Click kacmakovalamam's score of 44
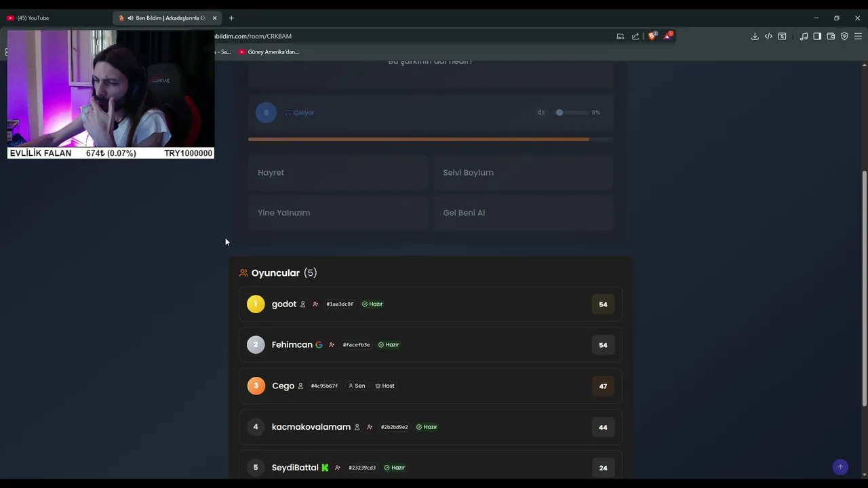 pos(603,427)
